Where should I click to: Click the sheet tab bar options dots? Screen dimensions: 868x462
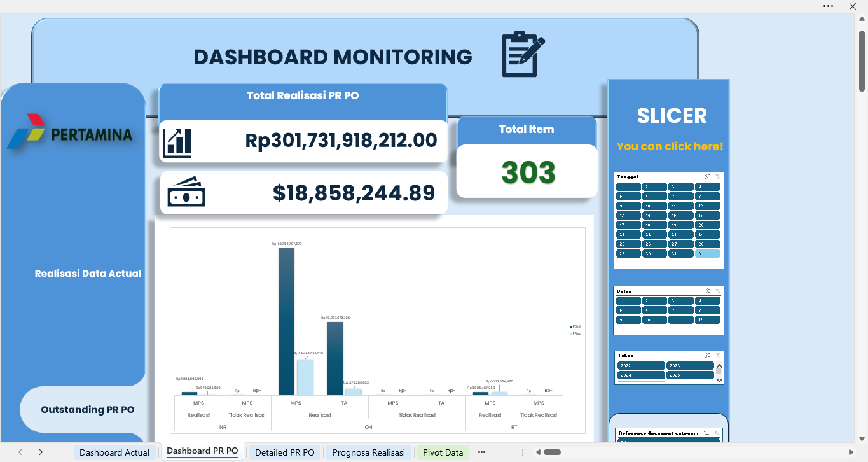pos(523,452)
